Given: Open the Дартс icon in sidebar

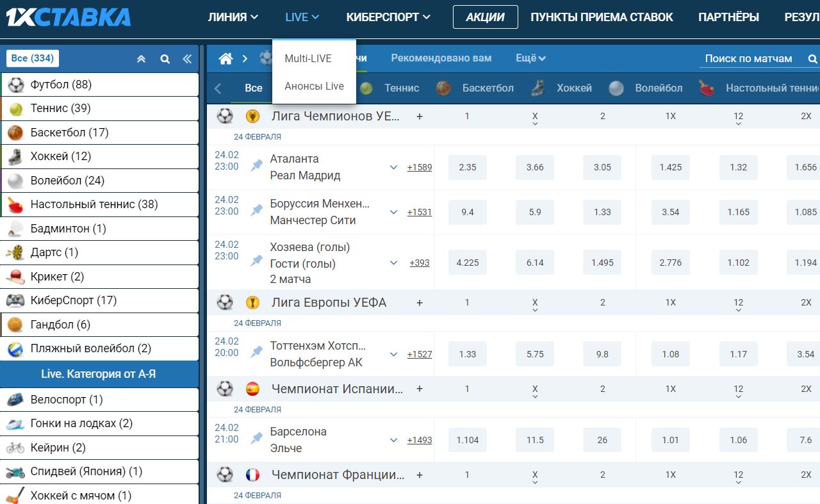Looking at the screenshot, I should (16, 252).
